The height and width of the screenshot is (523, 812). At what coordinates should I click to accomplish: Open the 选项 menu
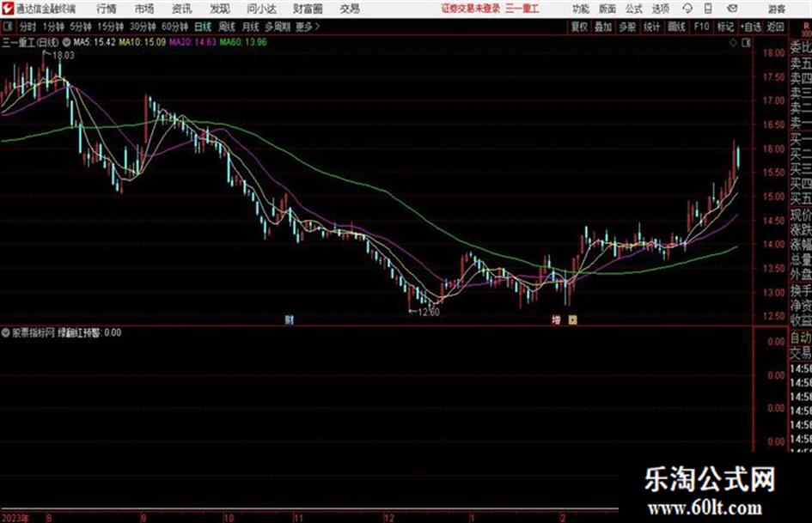[660, 9]
